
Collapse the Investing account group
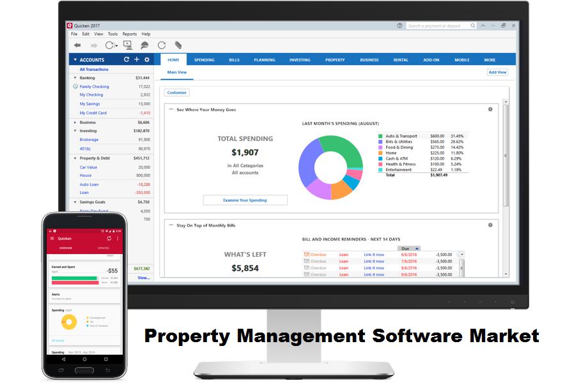coord(75,131)
